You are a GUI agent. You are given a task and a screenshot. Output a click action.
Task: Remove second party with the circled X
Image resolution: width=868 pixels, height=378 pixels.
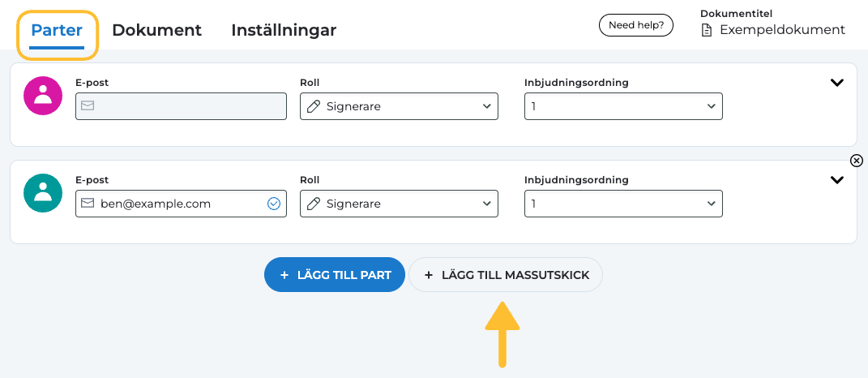(x=857, y=161)
